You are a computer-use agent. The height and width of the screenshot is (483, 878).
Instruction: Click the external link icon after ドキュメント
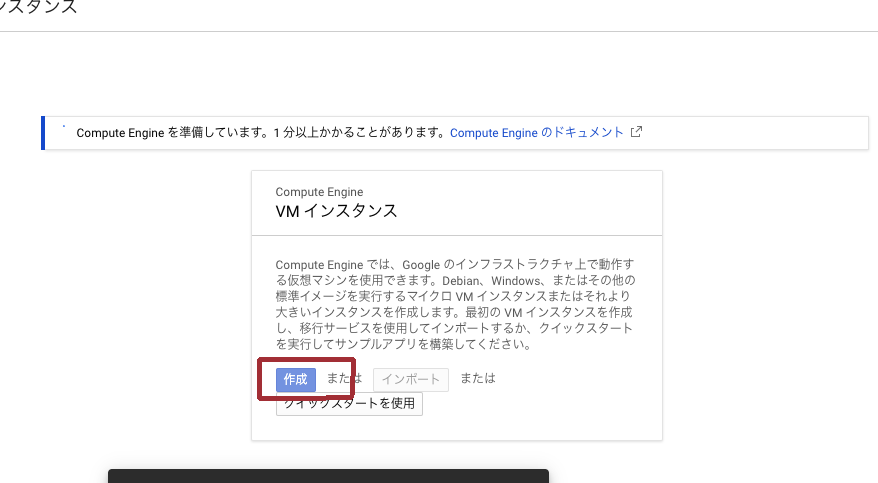(x=636, y=132)
